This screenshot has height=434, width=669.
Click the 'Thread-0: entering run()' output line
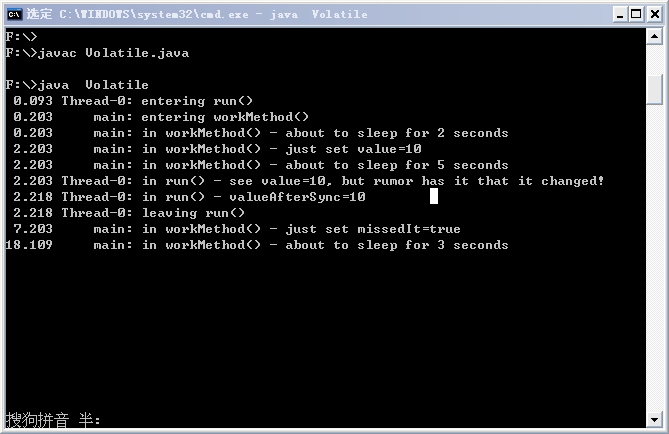tap(133, 101)
